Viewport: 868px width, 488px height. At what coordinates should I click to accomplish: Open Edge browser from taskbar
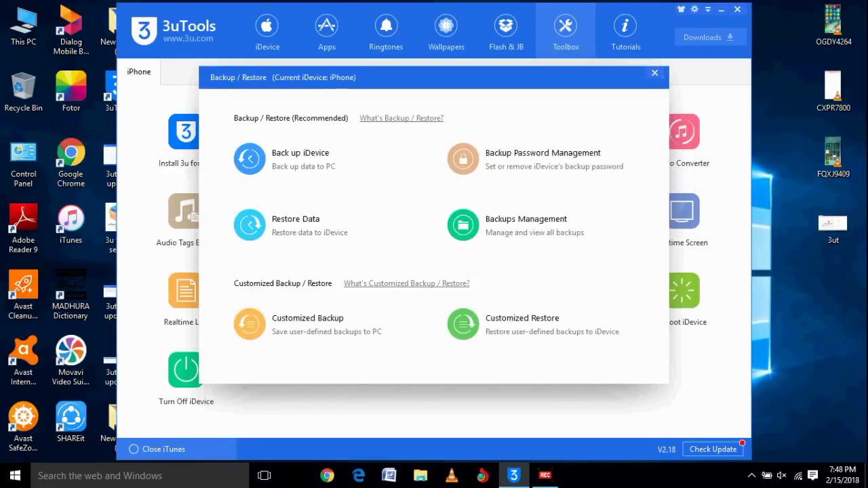click(x=359, y=475)
